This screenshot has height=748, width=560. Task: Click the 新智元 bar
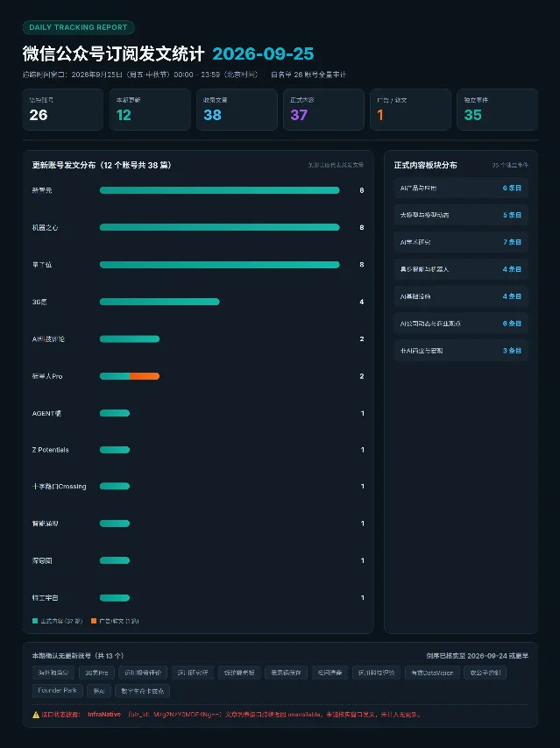220,190
